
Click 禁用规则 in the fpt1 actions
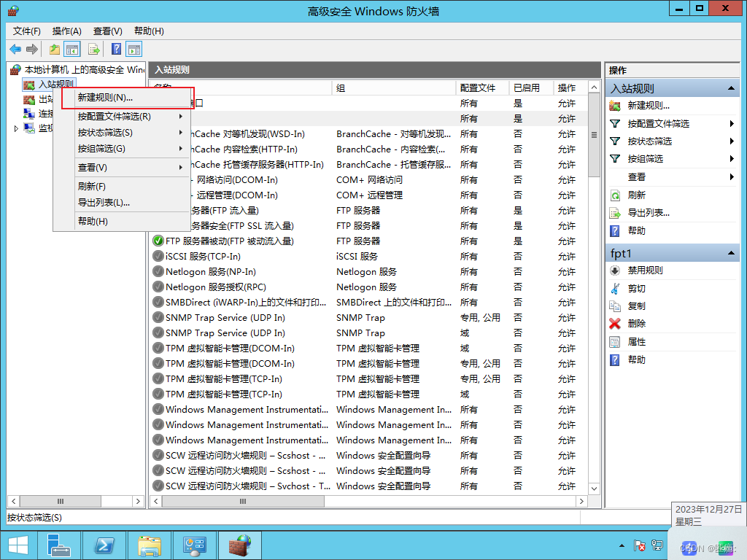click(645, 271)
